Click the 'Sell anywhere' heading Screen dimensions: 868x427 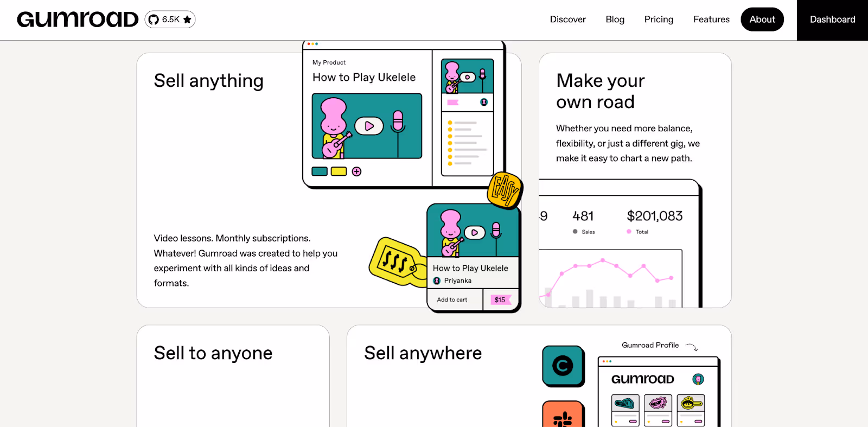(x=423, y=353)
